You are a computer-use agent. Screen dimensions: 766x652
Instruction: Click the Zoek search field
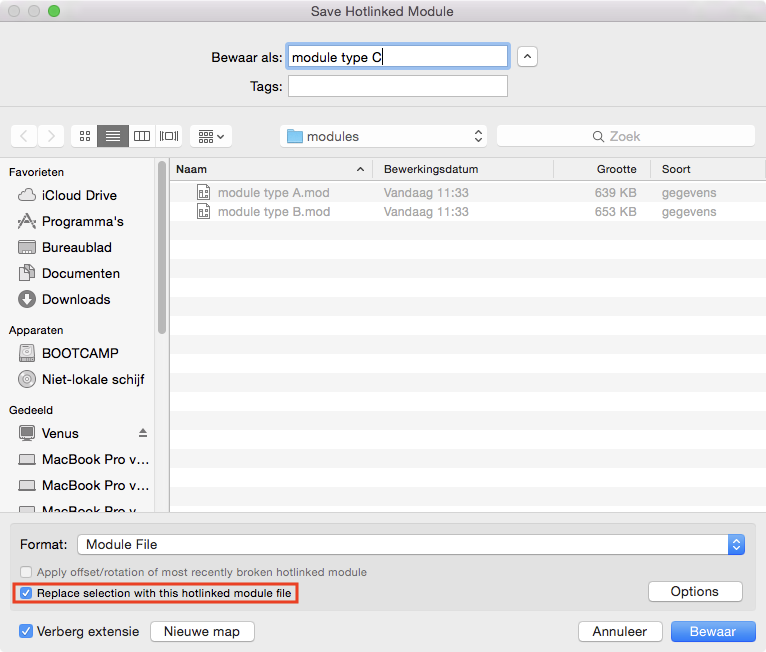click(x=626, y=136)
